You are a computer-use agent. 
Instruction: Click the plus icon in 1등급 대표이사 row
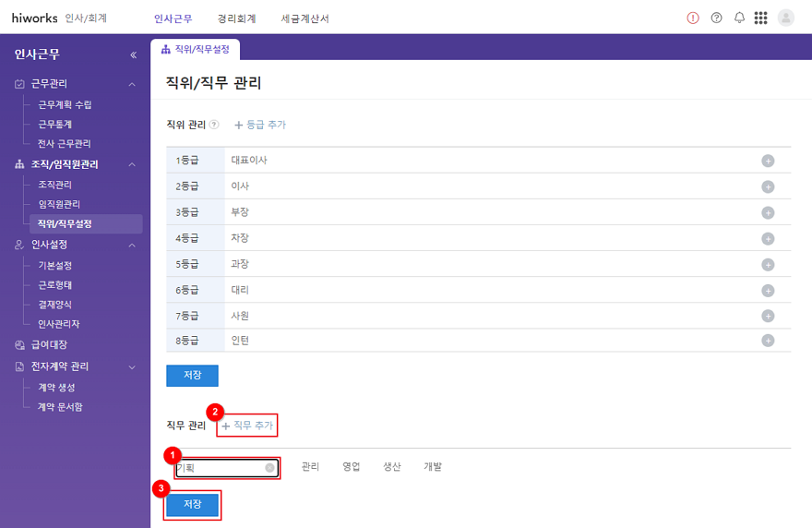768,162
